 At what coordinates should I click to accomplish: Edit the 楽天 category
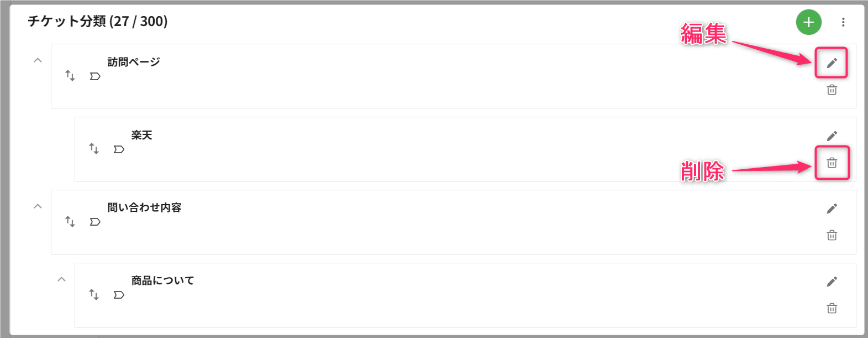[x=832, y=136]
